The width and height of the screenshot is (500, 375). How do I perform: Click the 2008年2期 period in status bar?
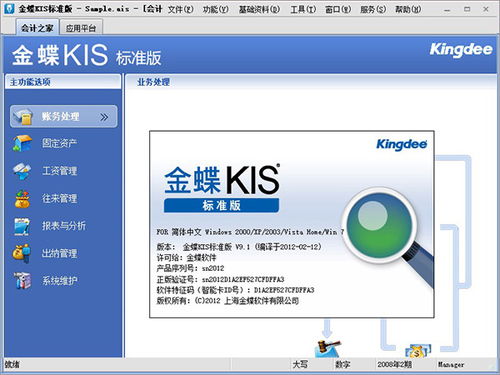395,365
